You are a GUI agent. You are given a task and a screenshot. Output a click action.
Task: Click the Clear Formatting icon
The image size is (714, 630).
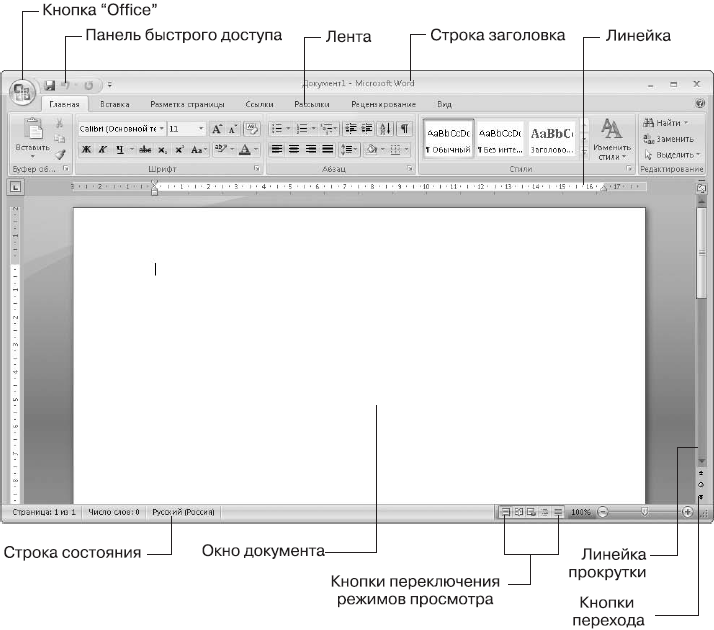251,129
